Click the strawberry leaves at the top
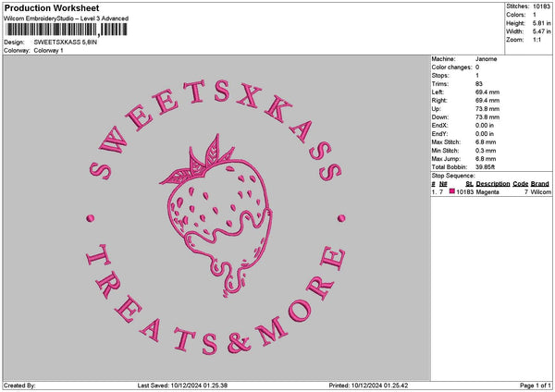This screenshot has height=392, width=555. click(x=198, y=161)
